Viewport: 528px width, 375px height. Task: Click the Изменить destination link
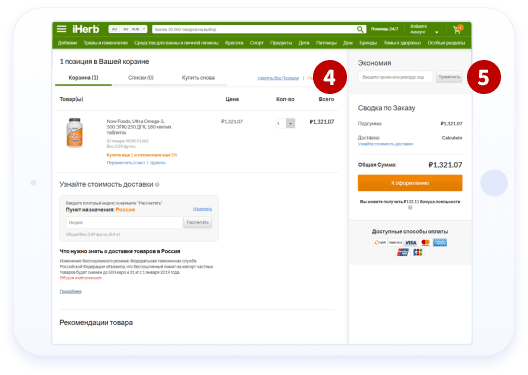point(202,209)
